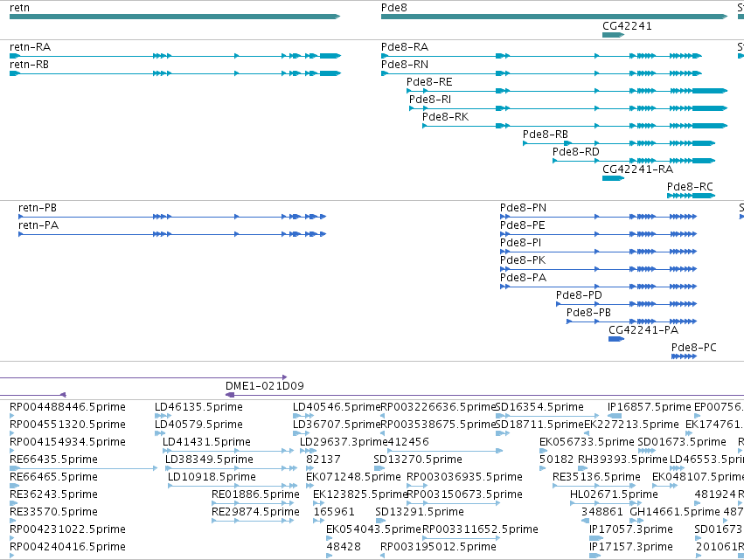The height and width of the screenshot is (560, 744).
Task: Select the CG42241-RA transcript block
Action: [613, 178]
